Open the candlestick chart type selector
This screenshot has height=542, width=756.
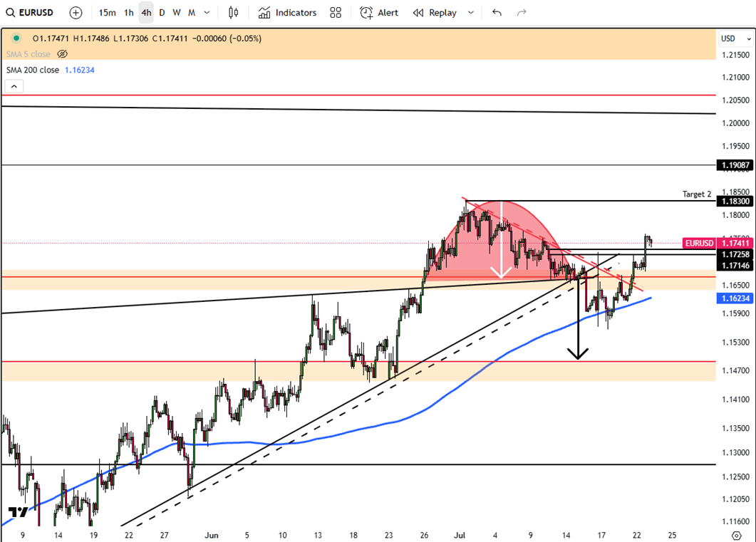(x=233, y=13)
